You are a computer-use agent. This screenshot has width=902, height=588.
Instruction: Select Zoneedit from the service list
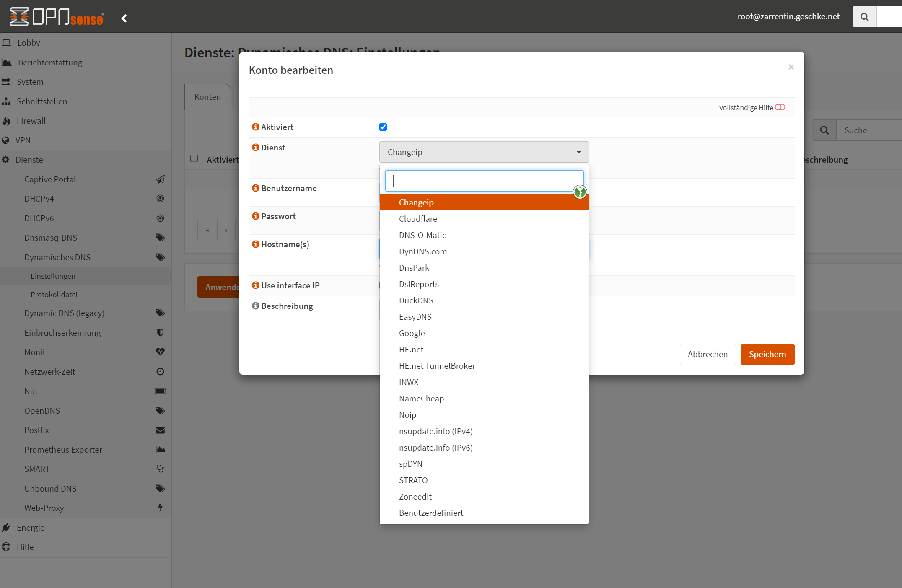click(x=484, y=497)
